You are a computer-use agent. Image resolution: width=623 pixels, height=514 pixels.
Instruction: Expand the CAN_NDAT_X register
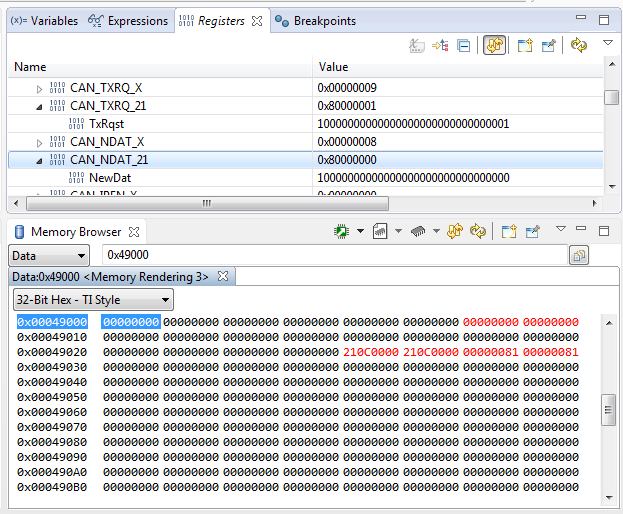pos(39,143)
